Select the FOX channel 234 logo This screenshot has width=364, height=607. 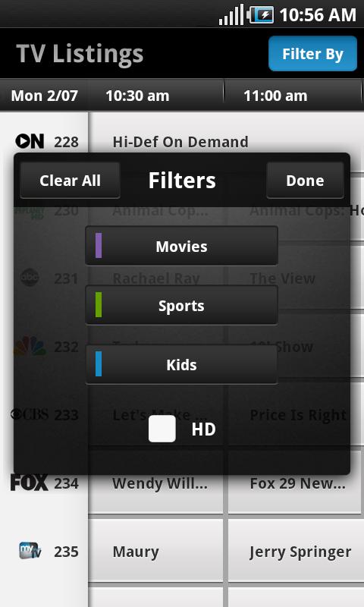coord(30,483)
